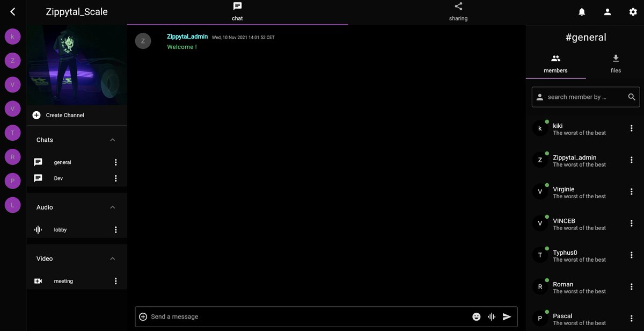Open options menu for lobby channel
Viewport: 644px width, 331px height.
pos(115,229)
